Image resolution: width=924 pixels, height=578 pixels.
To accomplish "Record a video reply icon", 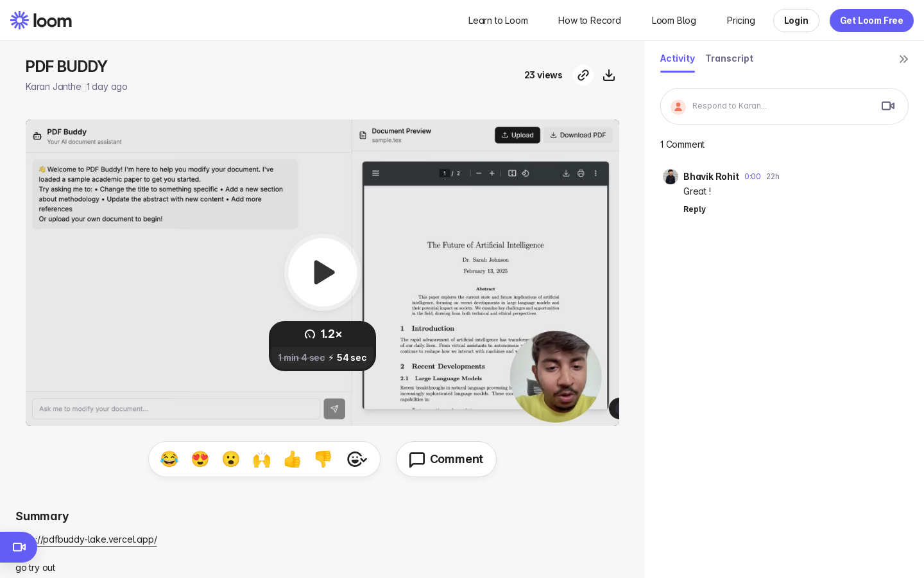I will (888, 106).
